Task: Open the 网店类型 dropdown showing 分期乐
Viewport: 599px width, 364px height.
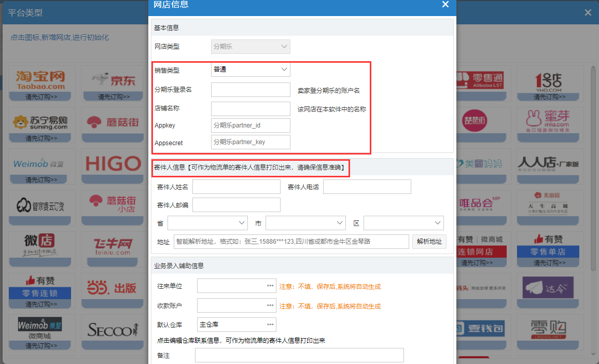Action: [250, 47]
